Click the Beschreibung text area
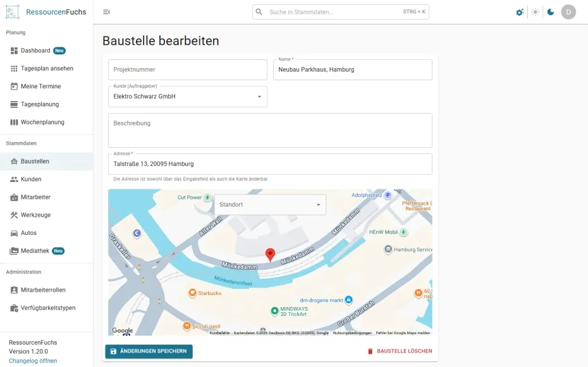 click(270, 130)
